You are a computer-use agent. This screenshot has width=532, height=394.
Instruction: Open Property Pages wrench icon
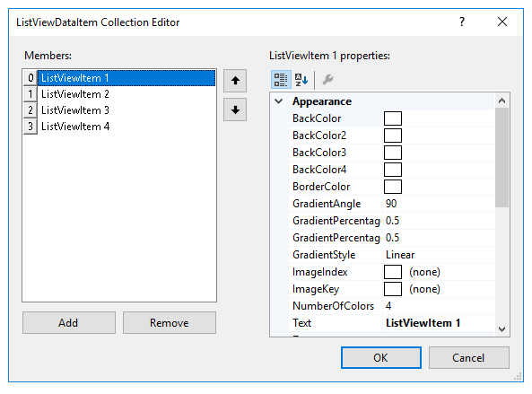tap(327, 80)
